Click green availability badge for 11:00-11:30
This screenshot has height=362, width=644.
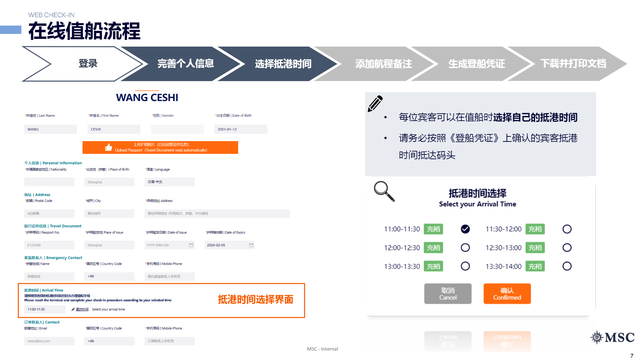coord(433,229)
